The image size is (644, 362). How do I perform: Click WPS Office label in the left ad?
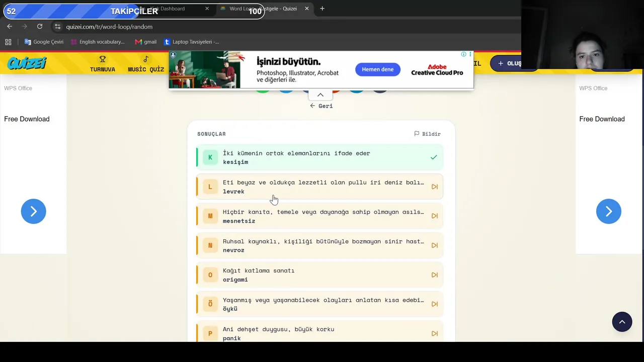18,88
